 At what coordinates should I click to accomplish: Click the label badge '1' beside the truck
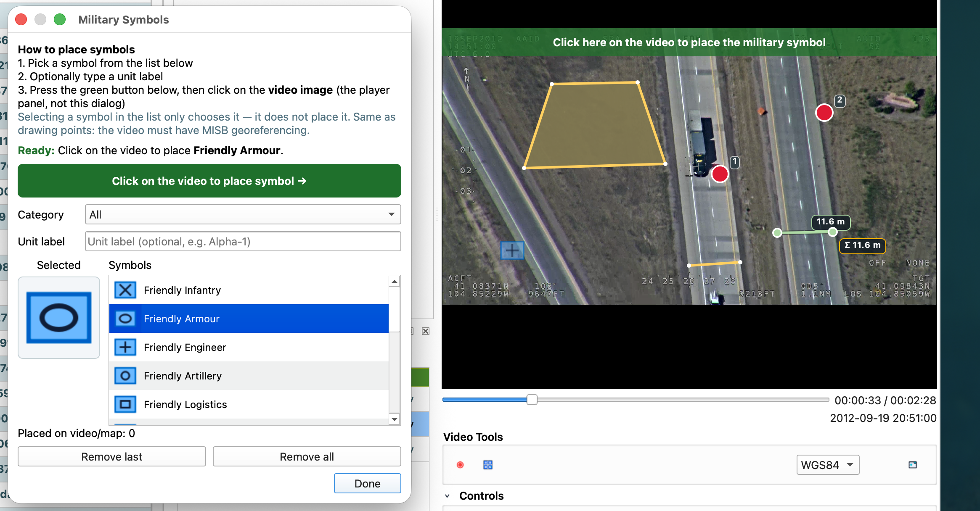click(x=734, y=162)
